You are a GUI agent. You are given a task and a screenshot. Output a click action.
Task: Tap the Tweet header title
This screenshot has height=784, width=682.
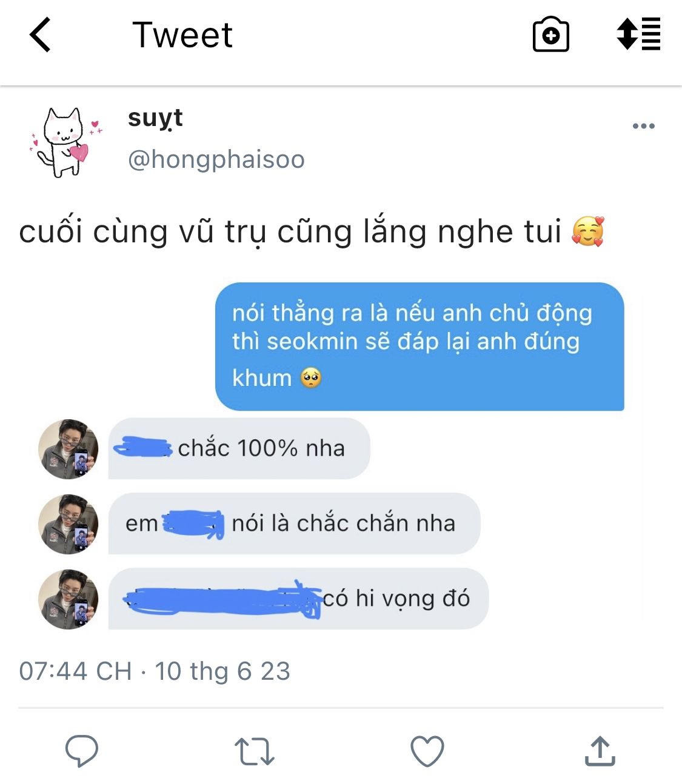(x=182, y=35)
